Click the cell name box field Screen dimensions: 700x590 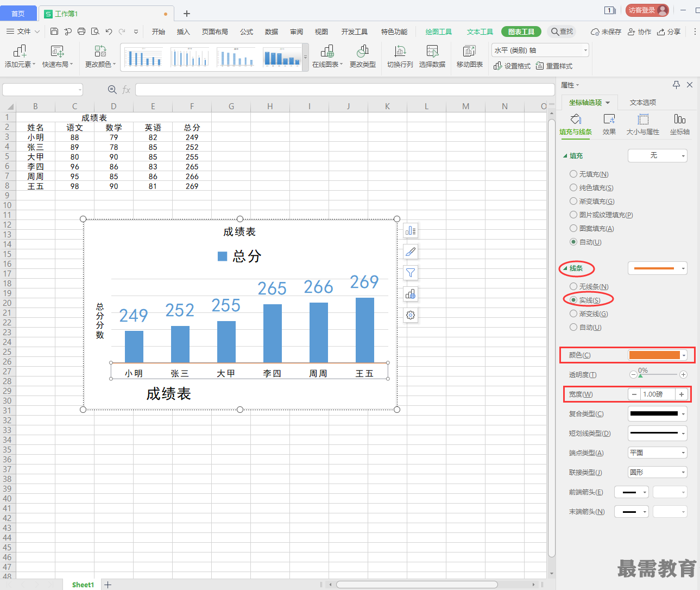[42, 90]
